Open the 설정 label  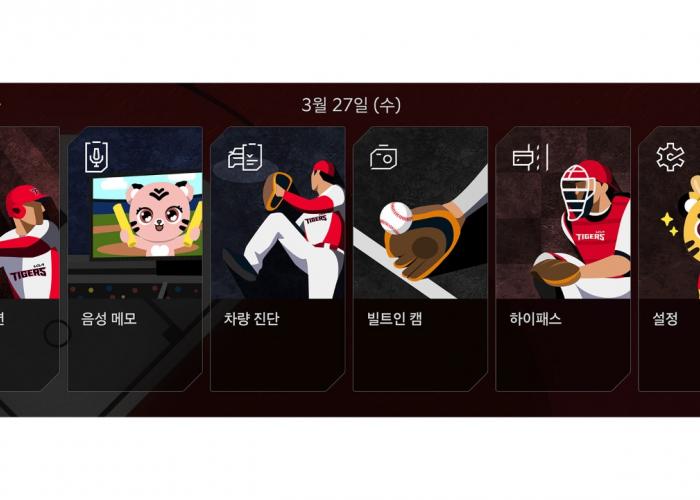pos(665,319)
